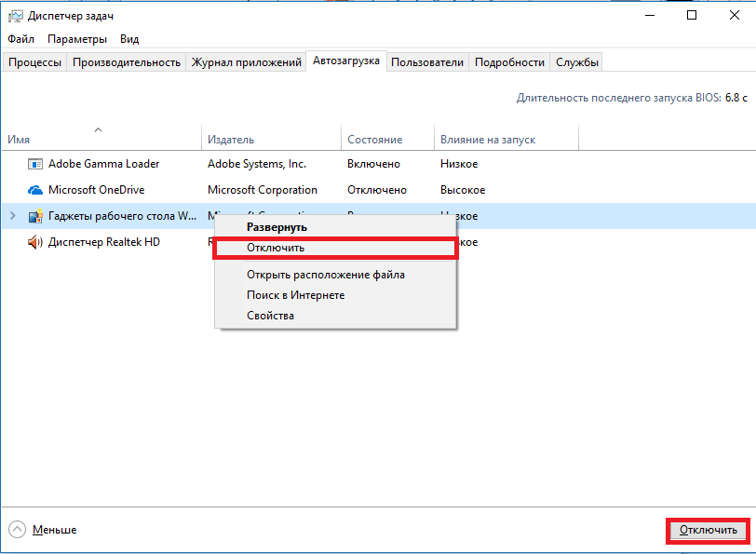The height and width of the screenshot is (554, 756).
Task: Select Открыть расположение файла in context menu
Action: coord(325,275)
